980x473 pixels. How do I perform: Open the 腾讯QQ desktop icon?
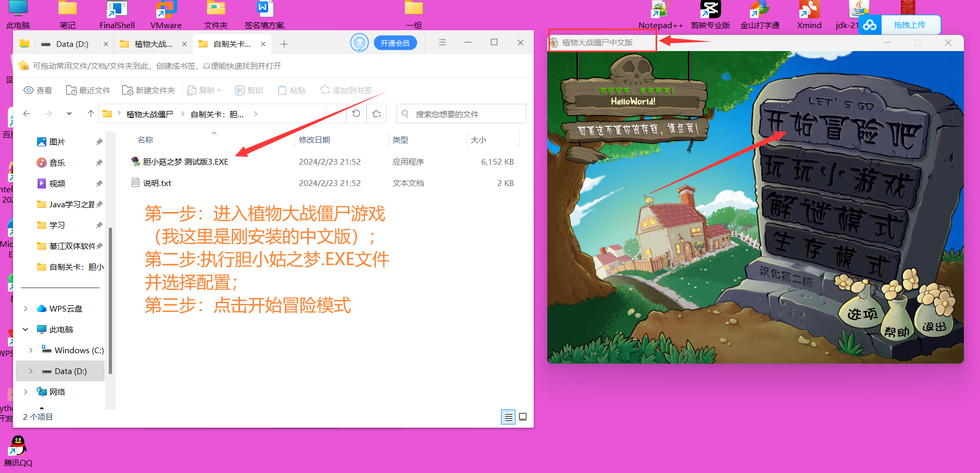coord(18,451)
